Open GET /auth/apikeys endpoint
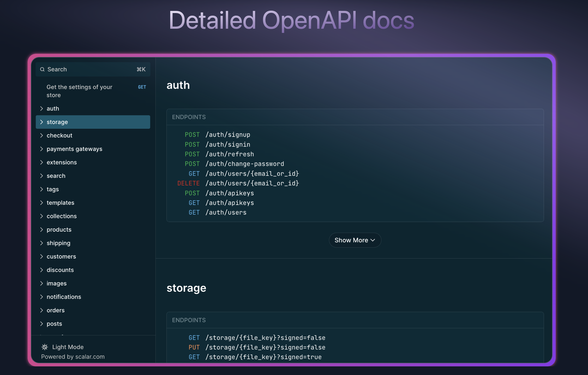This screenshot has width=588, height=375. point(221,203)
